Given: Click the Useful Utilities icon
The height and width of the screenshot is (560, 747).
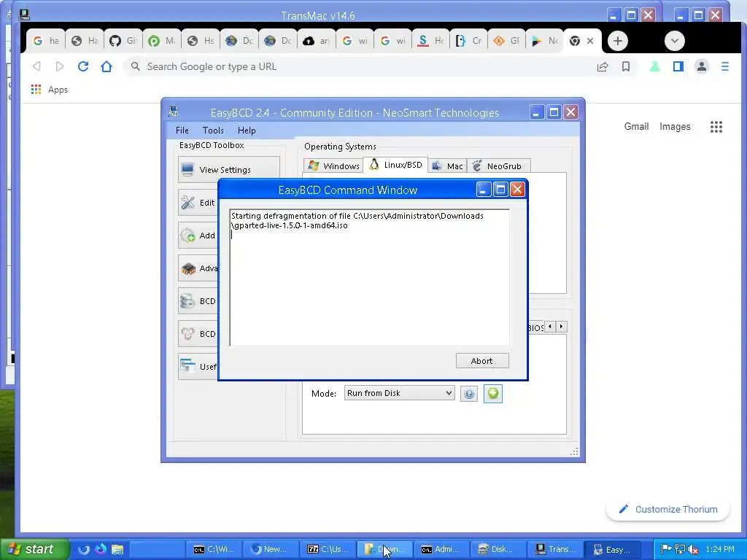Looking at the screenshot, I should (x=187, y=366).
